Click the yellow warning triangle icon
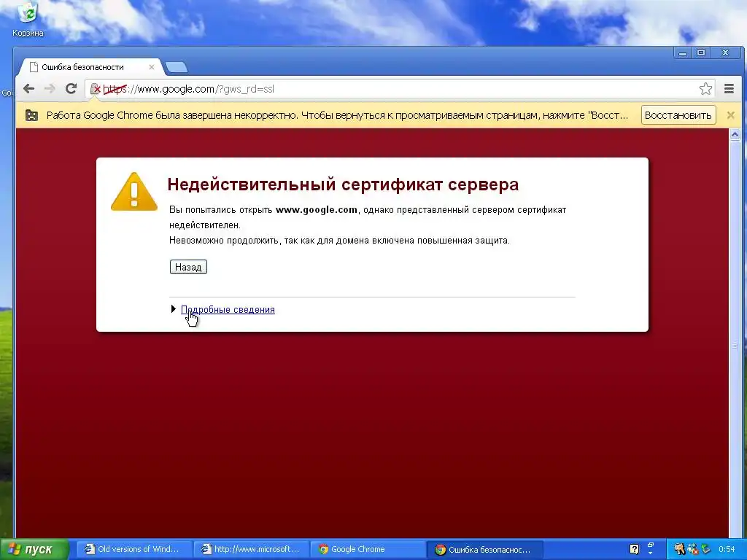This screenshot has height=560, width=747. pos(134,192)
